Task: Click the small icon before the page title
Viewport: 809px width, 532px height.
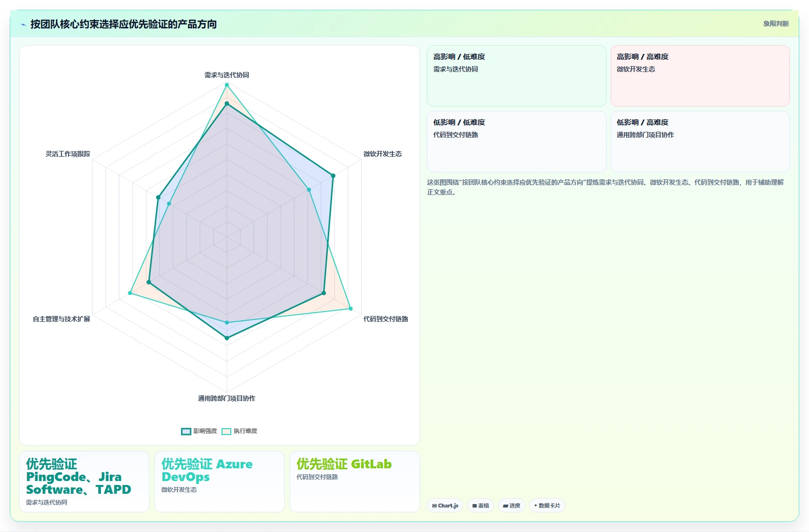Action: click(x=23, y=24)
